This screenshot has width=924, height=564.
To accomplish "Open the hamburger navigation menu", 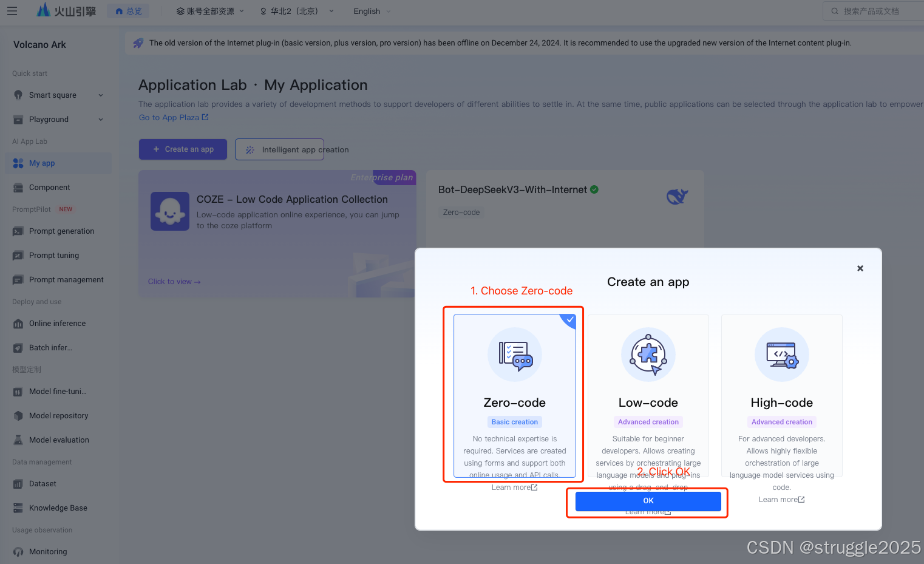I will 12,11.
